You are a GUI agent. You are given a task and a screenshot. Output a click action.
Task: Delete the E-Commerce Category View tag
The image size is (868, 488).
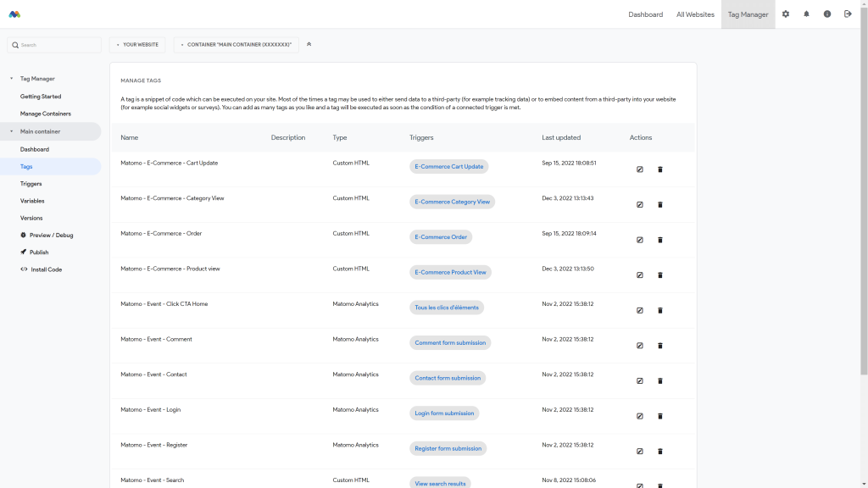[x=659, y=205]
